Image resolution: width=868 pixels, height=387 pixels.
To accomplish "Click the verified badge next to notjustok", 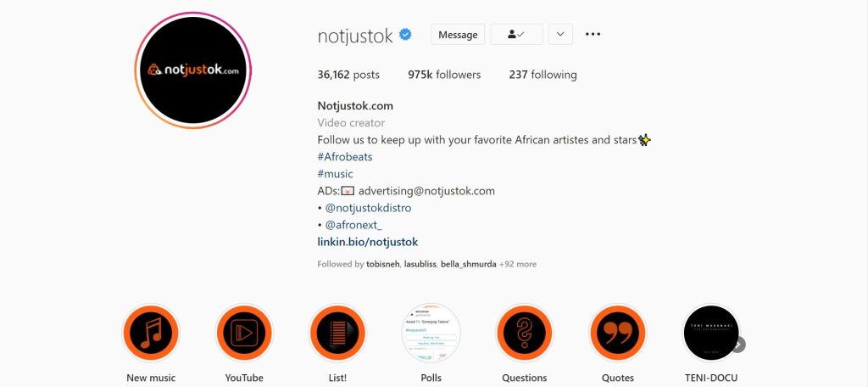I will click(x=406, y=35).
